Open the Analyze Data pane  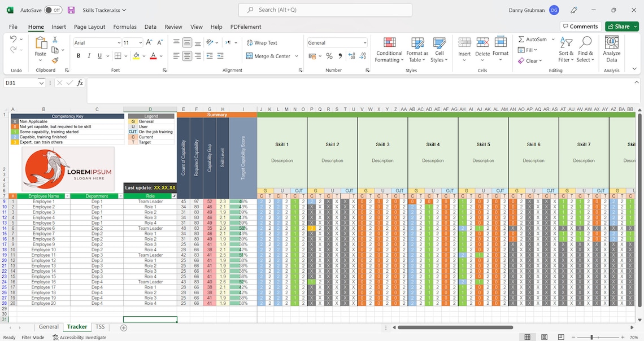tap(611, 49)
